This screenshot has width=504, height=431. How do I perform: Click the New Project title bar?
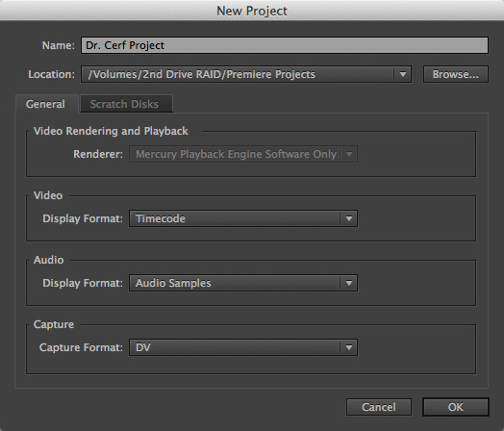(252, 11)
